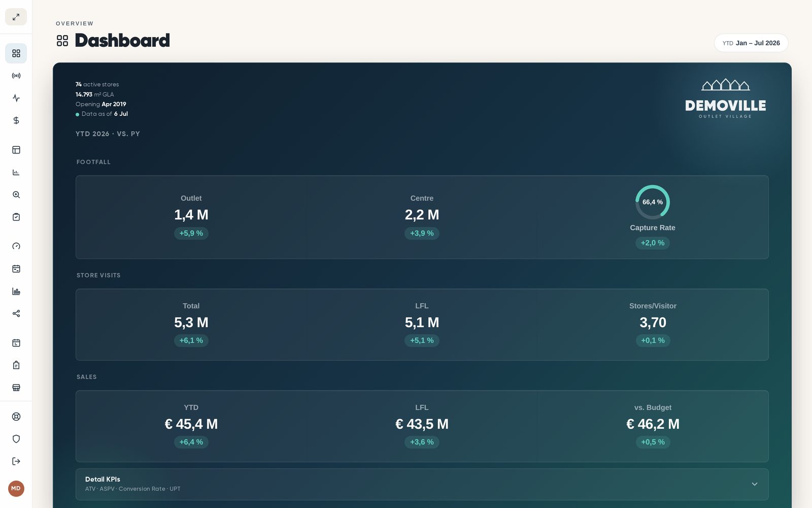The width and height of the screenshot is (812, 508).
Task: Open the shield security icon
Action: click(16, 439)
